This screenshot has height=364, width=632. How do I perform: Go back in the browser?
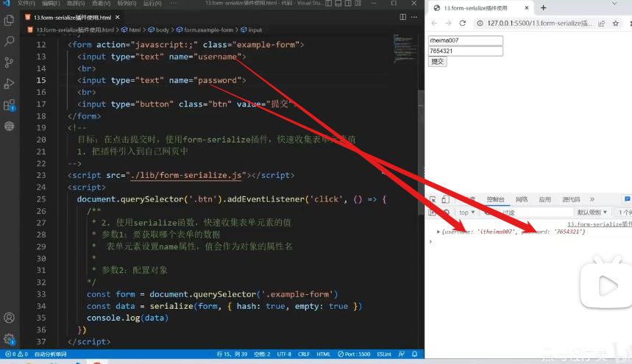(434, 24)
